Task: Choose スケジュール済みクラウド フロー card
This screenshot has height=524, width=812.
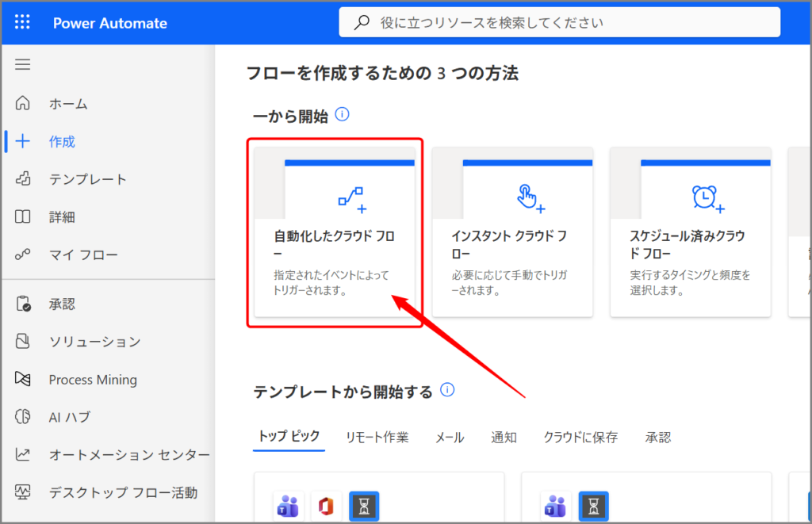Action: (x=691, y=232)
